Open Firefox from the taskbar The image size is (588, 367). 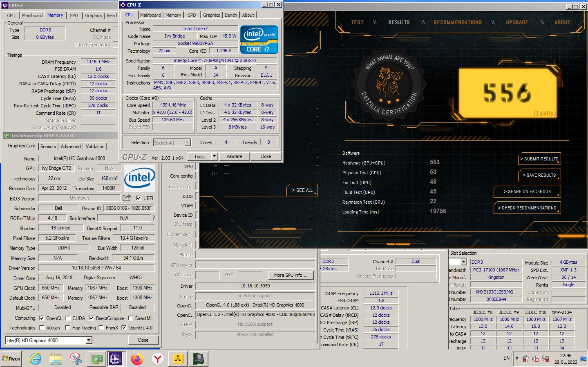[x=137, y=359]
